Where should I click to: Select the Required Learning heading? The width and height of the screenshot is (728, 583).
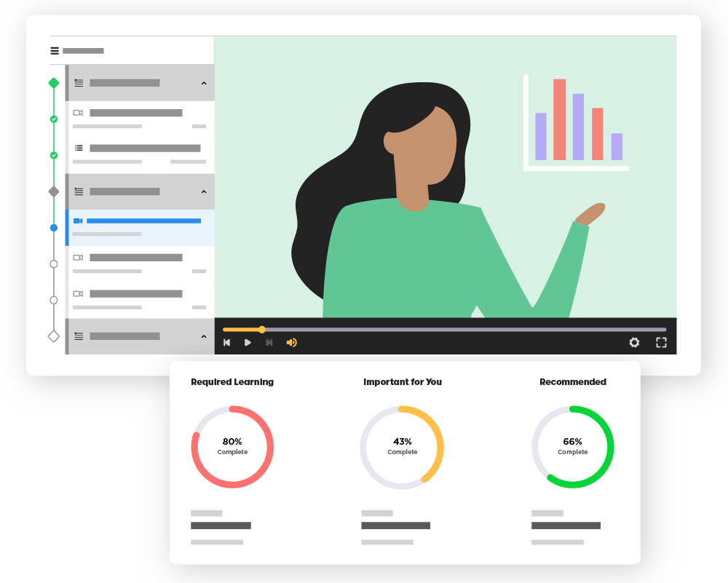click(232, 382)
